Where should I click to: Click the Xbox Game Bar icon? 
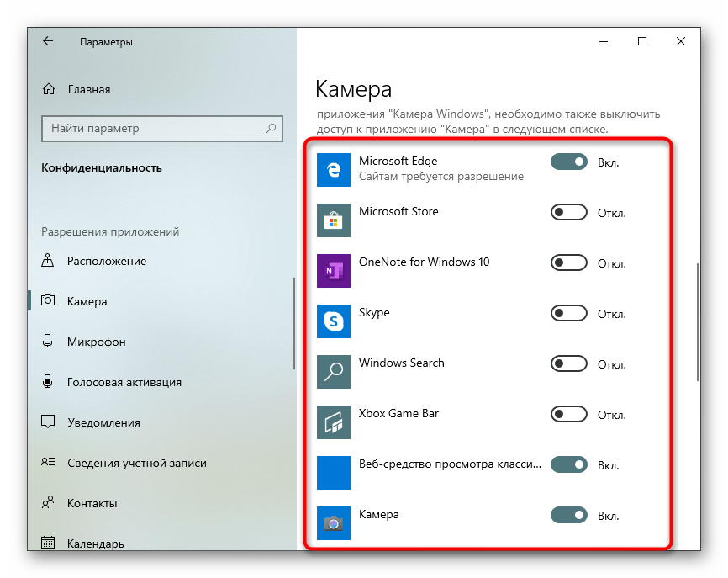point(333,422)
